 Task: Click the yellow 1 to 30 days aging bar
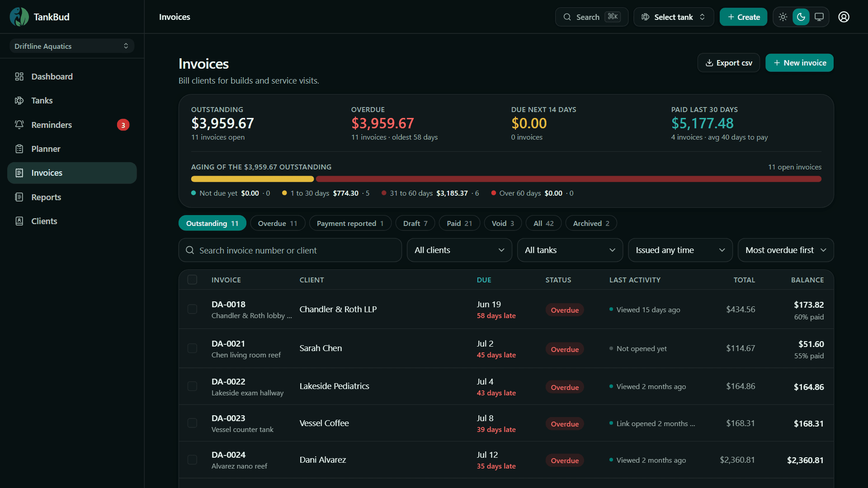click(x=252, y=179)
